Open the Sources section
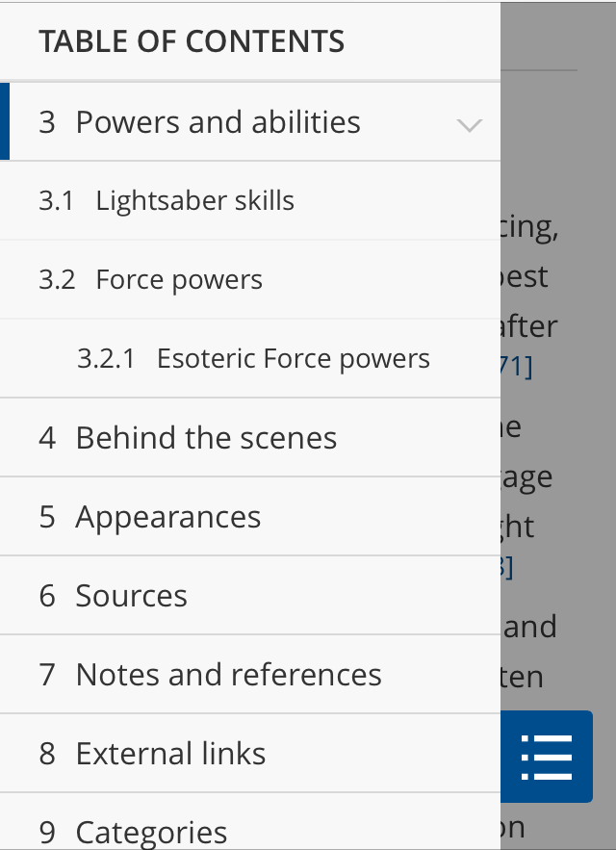 point(131,596)
